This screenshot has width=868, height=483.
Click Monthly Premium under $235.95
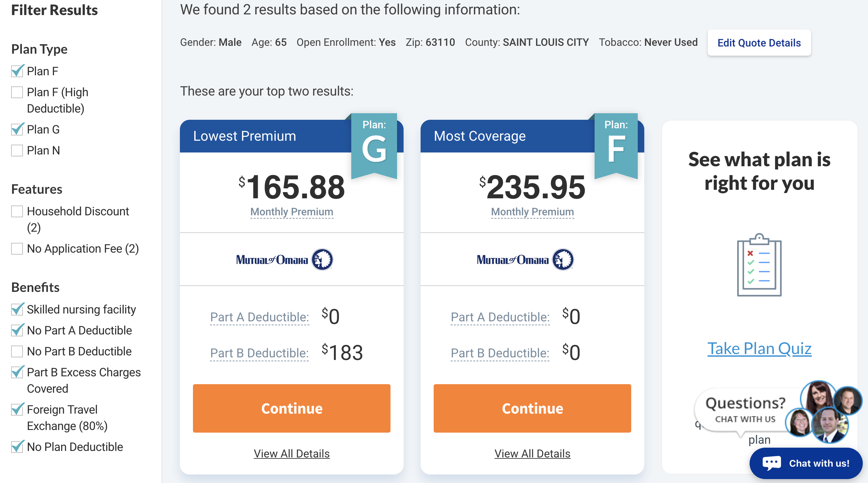pos(532,212)
